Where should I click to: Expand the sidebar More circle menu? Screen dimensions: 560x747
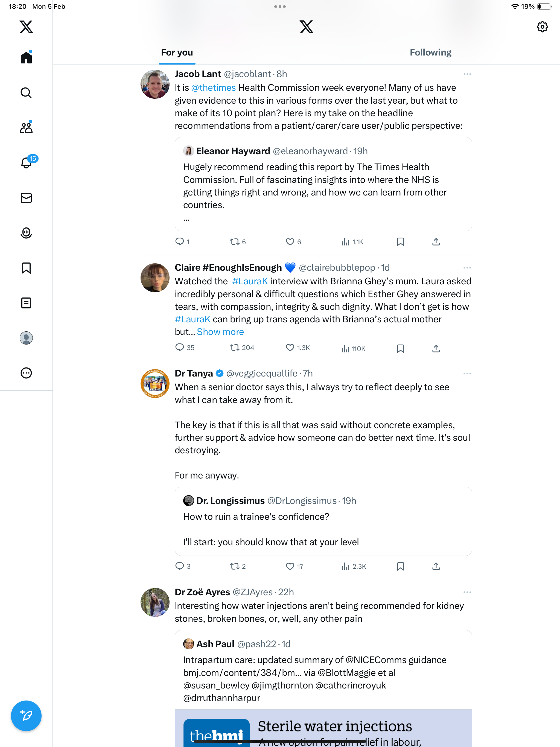pos(26,373)
